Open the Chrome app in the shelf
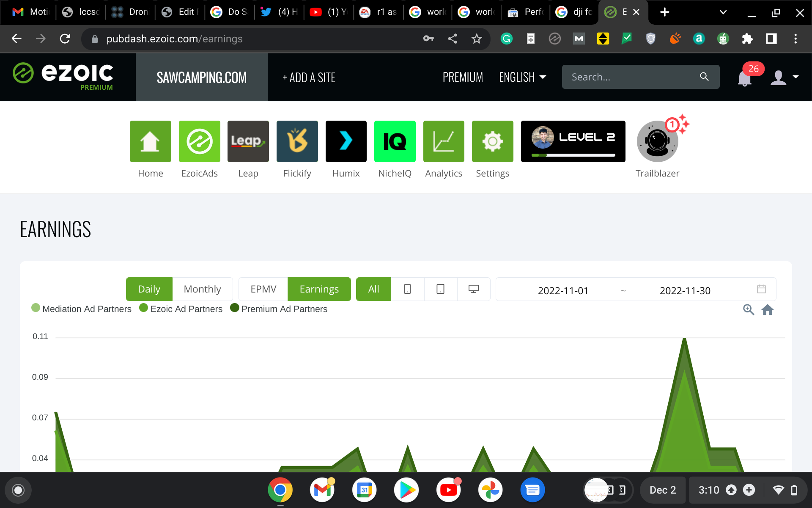The width and height of the screenshot is (812, 508). [x=280, y=490]
